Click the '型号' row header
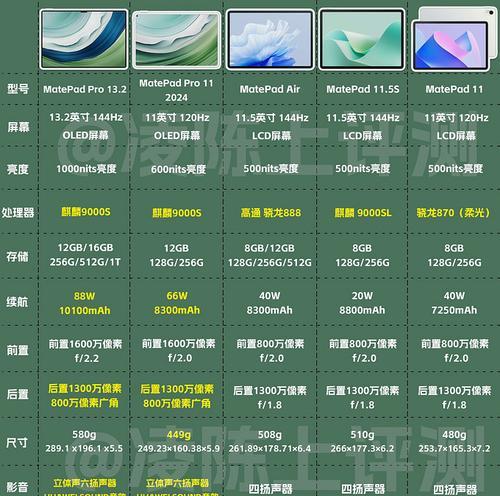500x496 pixels. click(18, 89)
